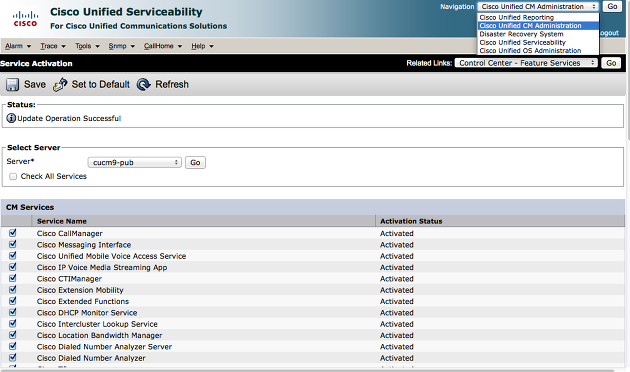
Task: Click 'Cisco CallManager' service name
Action: (x=70, y=233)
